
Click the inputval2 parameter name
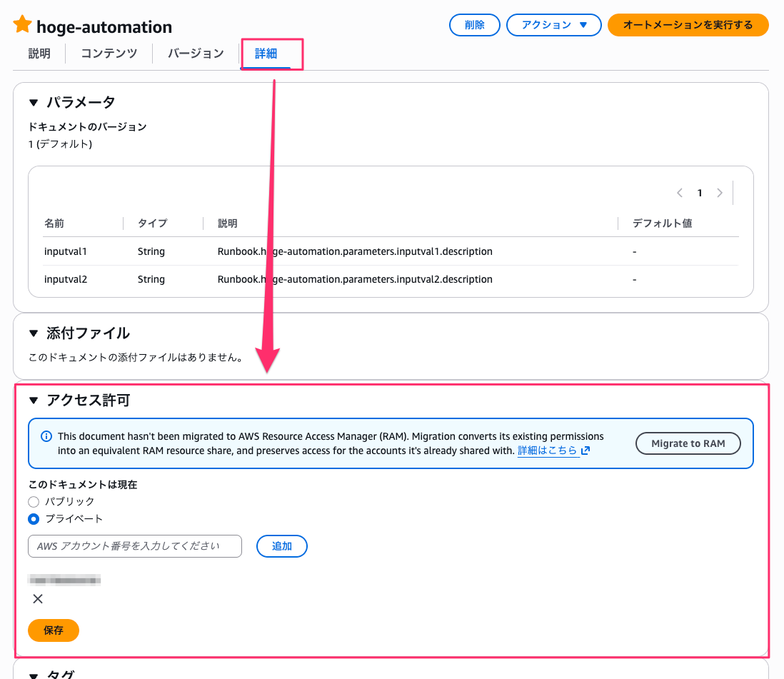point(66,279)
